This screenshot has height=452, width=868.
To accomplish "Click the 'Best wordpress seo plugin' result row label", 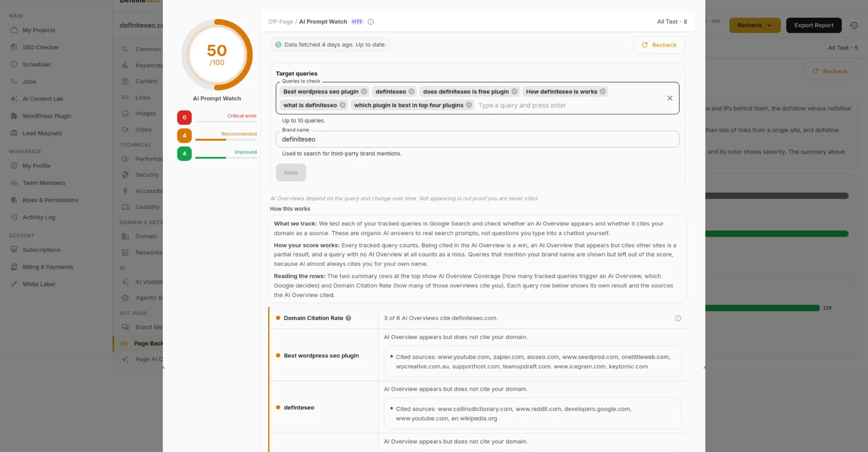I will pos(321,356).
